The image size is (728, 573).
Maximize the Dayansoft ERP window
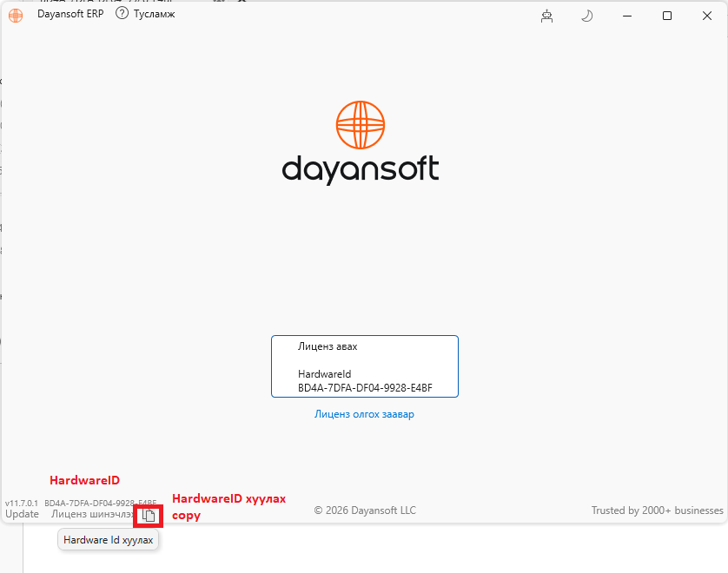click(667, 16)
